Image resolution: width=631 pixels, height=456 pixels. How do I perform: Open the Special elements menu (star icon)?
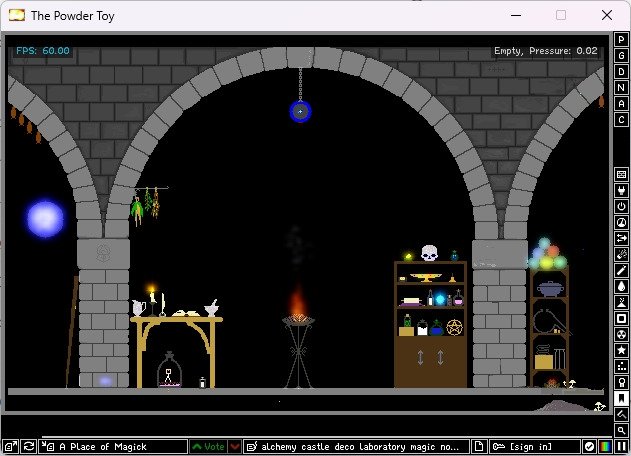click(621, 350)
